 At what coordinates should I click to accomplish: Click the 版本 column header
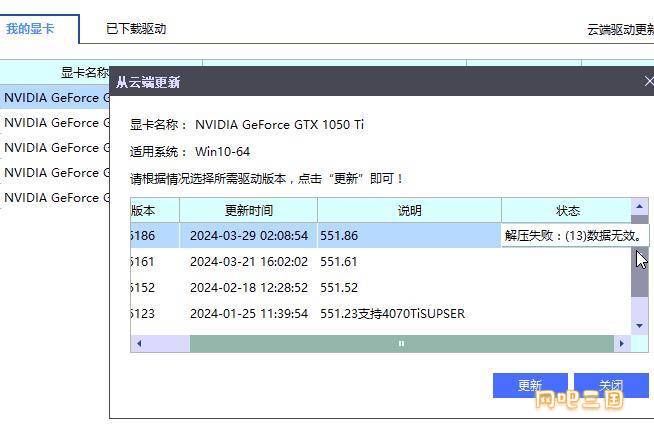tap(155, 210)
